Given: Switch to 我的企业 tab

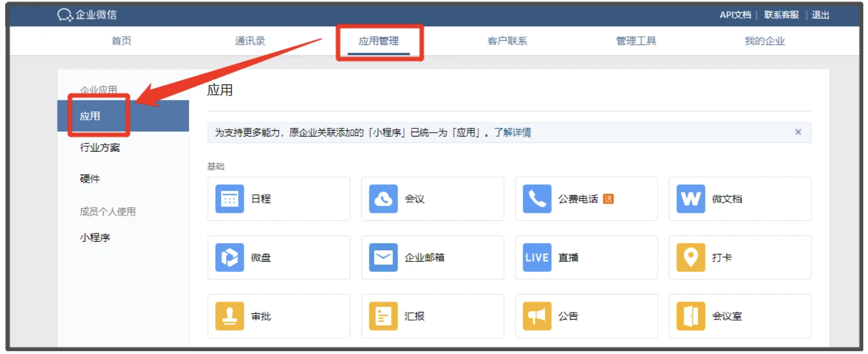Looking at the screenshot, I should (765, 41).
